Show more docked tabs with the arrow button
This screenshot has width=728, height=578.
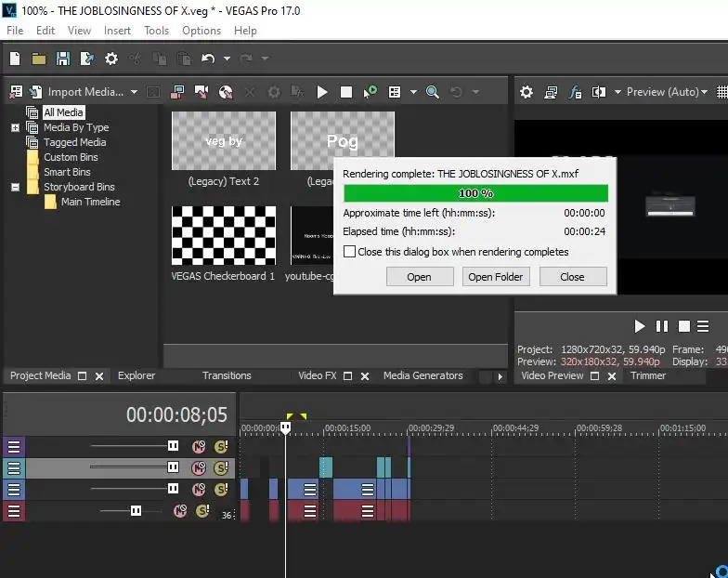(500, 376)
